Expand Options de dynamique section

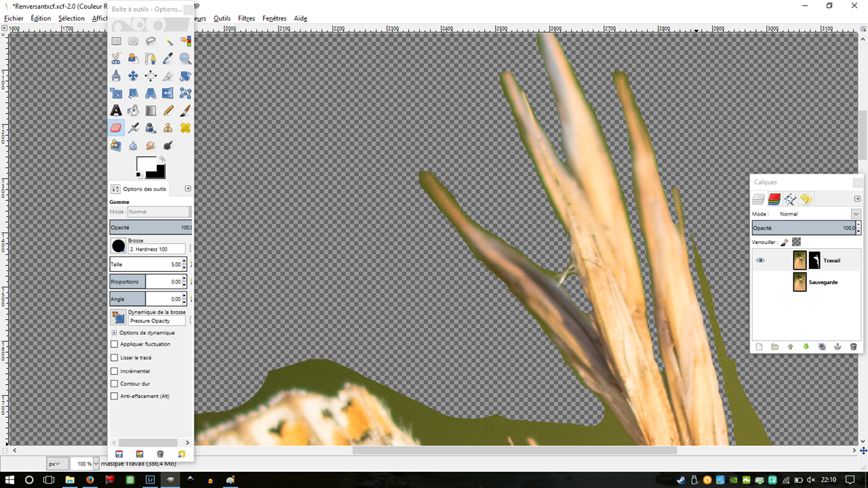[x=114, y=333]
